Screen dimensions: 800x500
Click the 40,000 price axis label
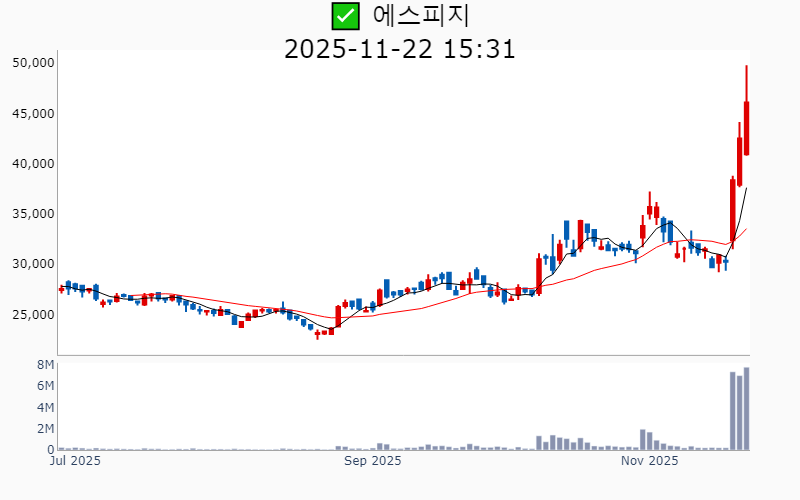click(32, 163)
